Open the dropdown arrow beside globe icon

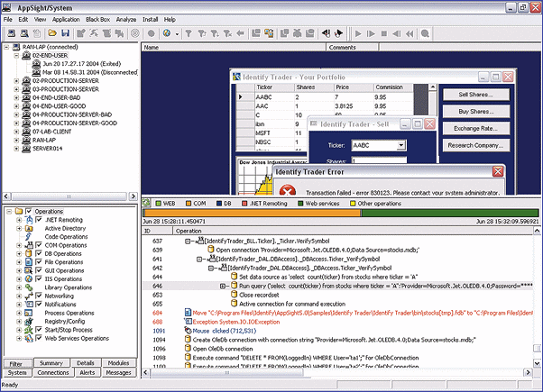click(x=177, y=34)
